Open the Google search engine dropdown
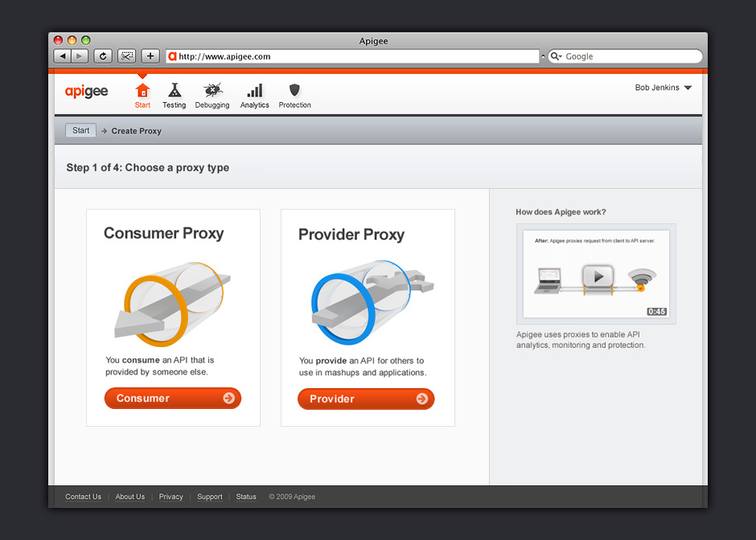756x540 pixels. [557, 57]
